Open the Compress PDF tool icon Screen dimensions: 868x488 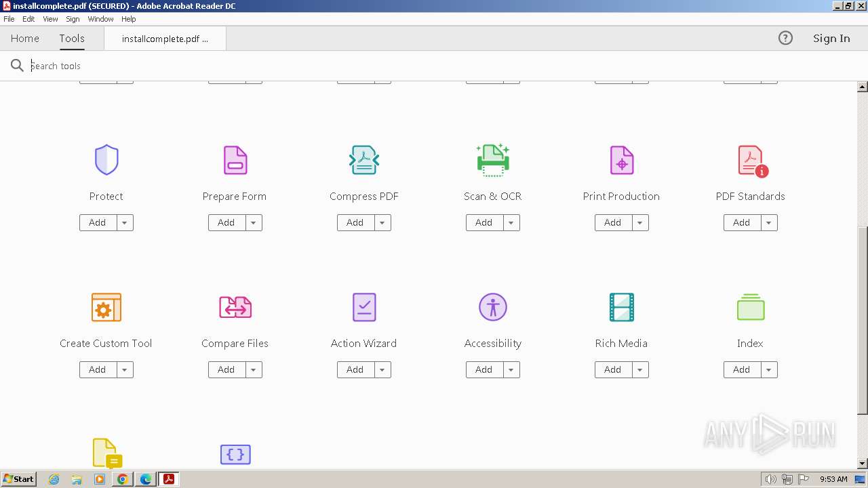[x=364, y=160]
